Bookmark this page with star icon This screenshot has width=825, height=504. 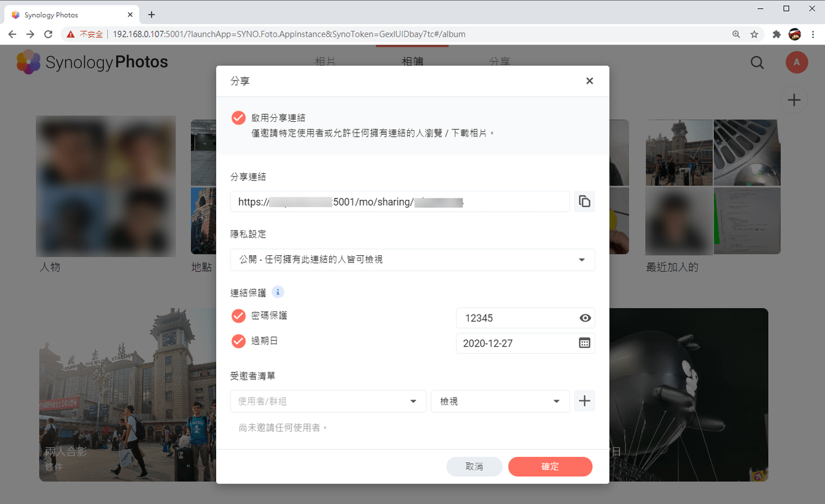click(x=754, y=34)
